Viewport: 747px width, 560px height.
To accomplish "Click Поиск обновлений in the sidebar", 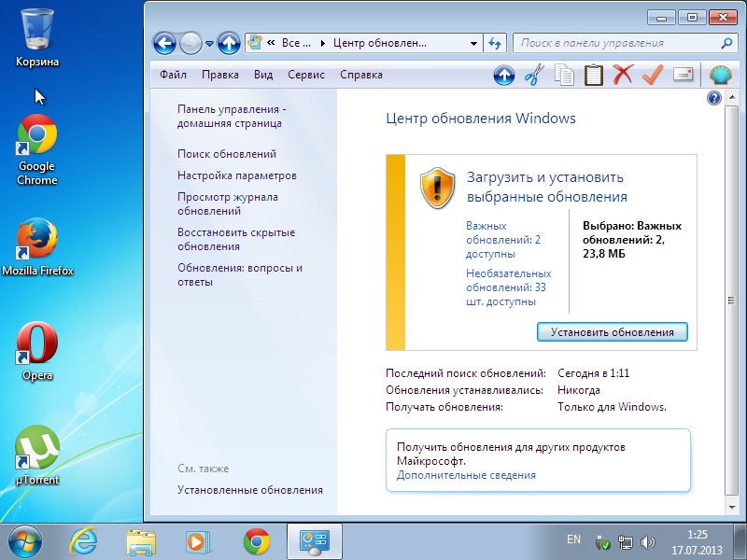I will point(227,154).
